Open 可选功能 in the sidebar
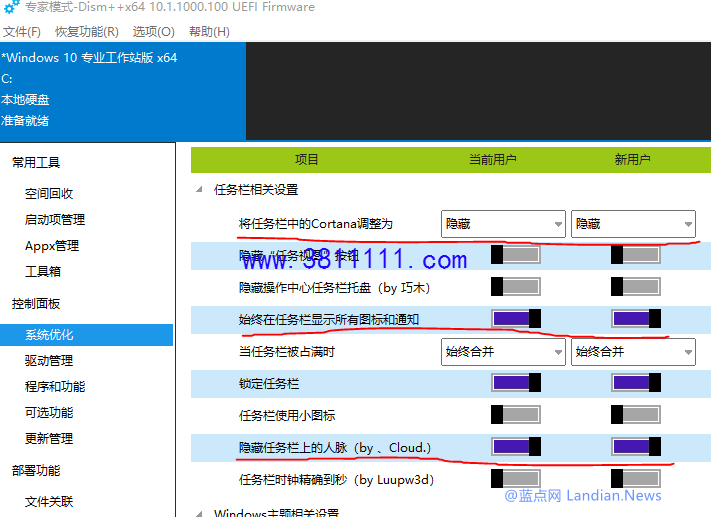 (x=49, y=412)
